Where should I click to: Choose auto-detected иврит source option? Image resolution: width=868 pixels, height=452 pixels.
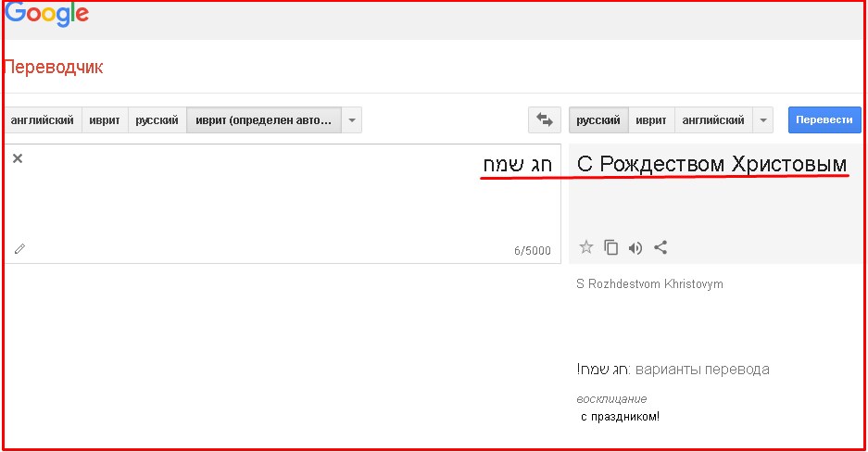point(264,120)
